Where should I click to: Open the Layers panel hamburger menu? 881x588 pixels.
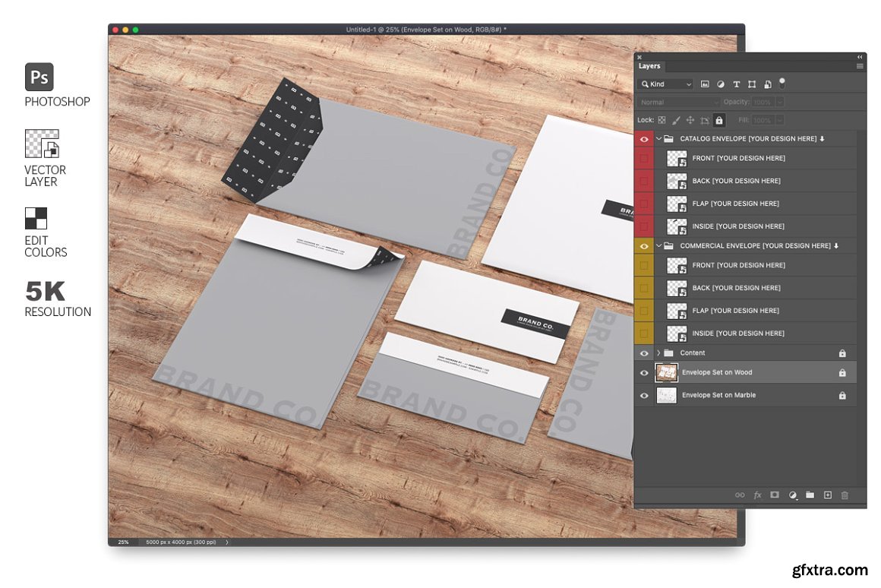click(x=860, y=66)
